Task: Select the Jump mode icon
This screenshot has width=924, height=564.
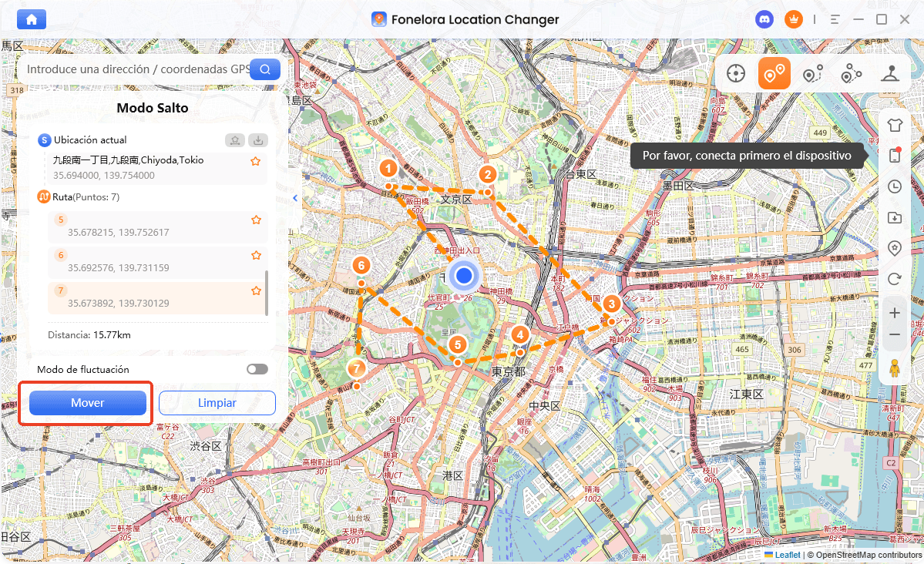Action: pyautogui.click(x=774, y=74)
